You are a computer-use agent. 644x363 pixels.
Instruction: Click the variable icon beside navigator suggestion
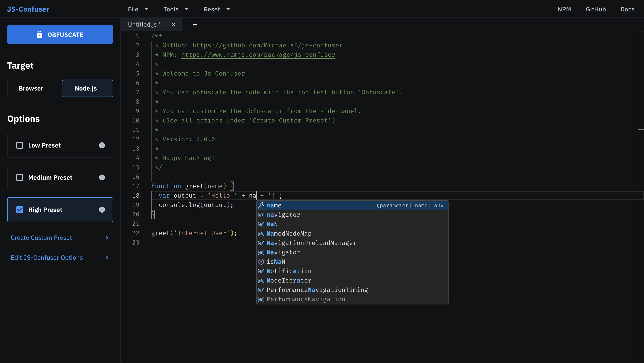click(261, 215)
